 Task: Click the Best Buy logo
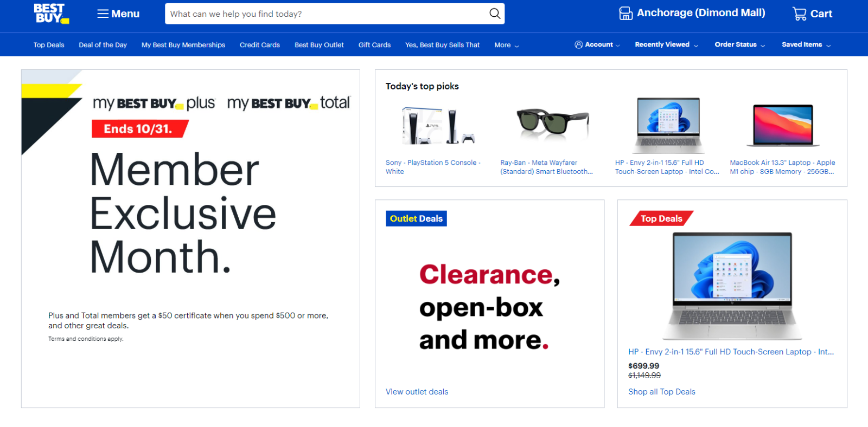point(51,14)
